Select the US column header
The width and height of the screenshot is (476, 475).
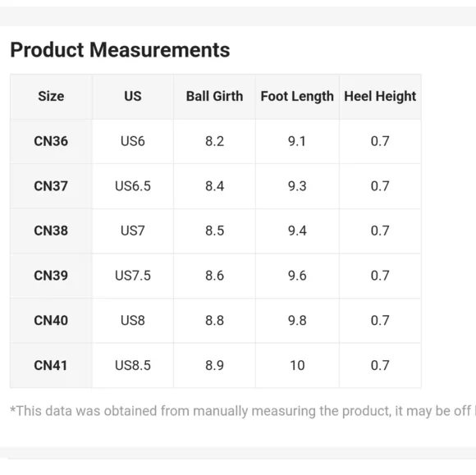coord(133,96)
